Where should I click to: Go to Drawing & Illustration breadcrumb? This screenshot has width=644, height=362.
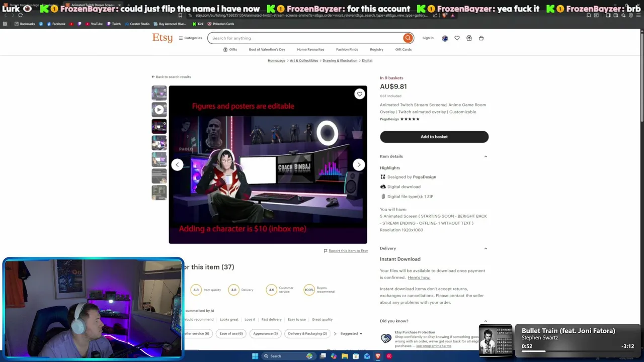(x=340, y=60)
